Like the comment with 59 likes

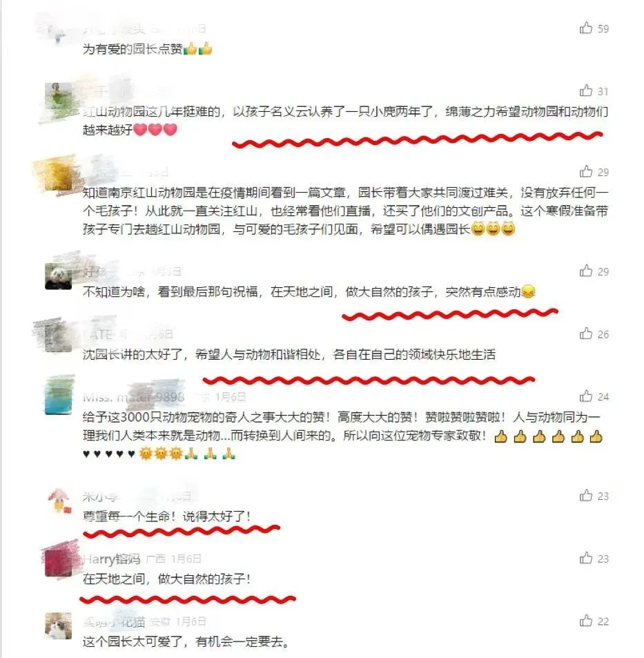point(586,28)
